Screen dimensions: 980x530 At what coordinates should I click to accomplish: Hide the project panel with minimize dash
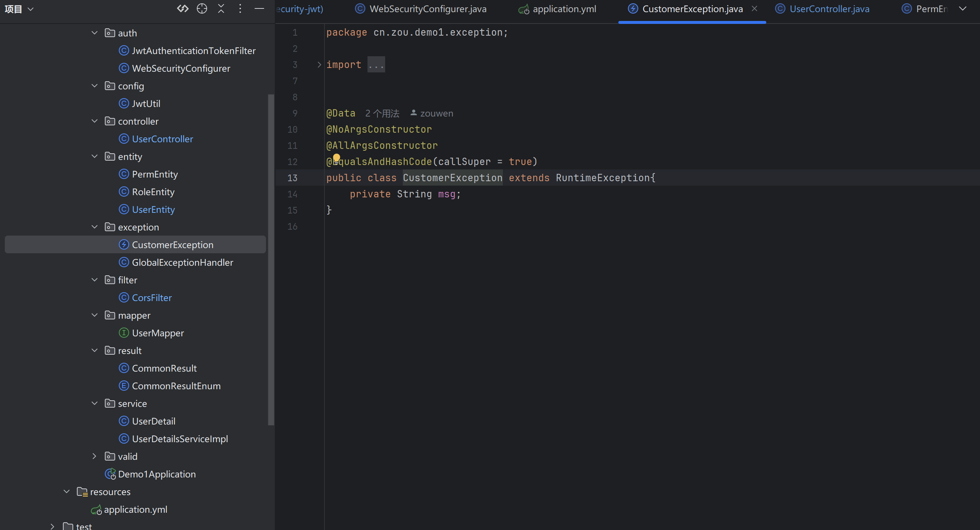coord(259,9)
